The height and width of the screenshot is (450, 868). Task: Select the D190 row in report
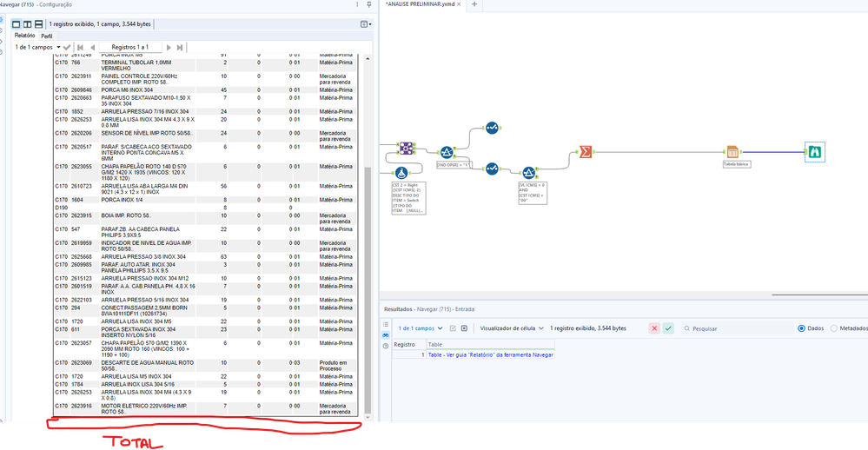pos(205,208)
